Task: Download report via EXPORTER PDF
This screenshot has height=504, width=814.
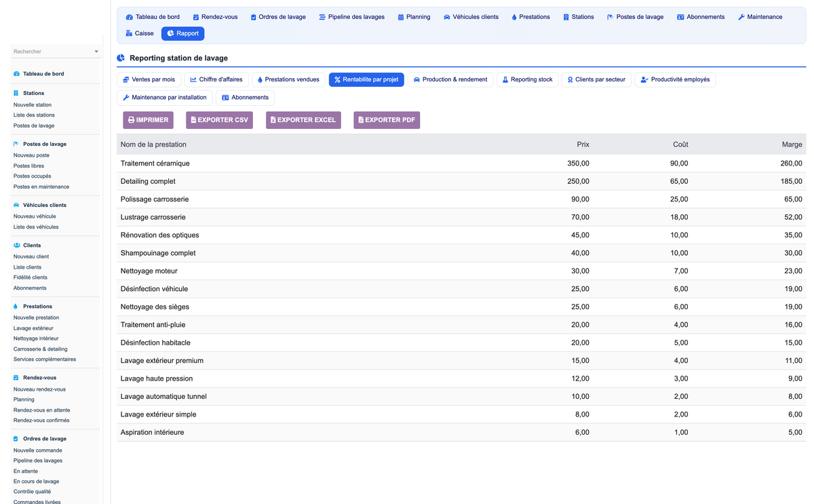Action: [387, 120]
